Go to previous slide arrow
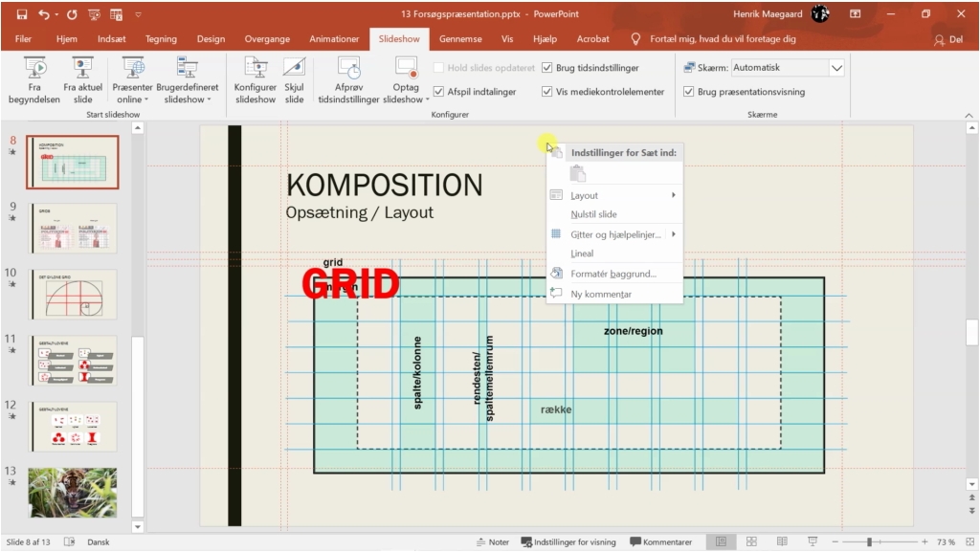The height and width of the screenshot is (552, 980). (972, 497)
